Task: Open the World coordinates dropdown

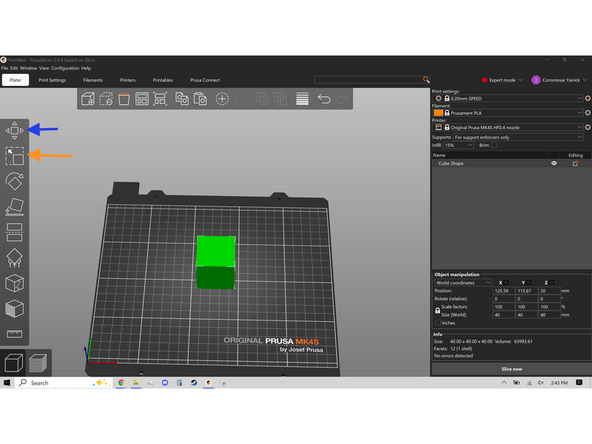Action: [463, 282]
